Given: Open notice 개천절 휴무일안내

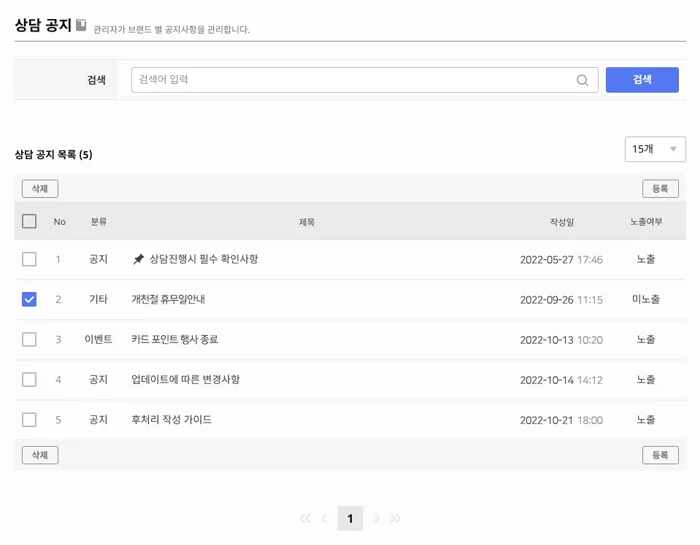Looking at the screenshot, I should (x=168, y=300).
